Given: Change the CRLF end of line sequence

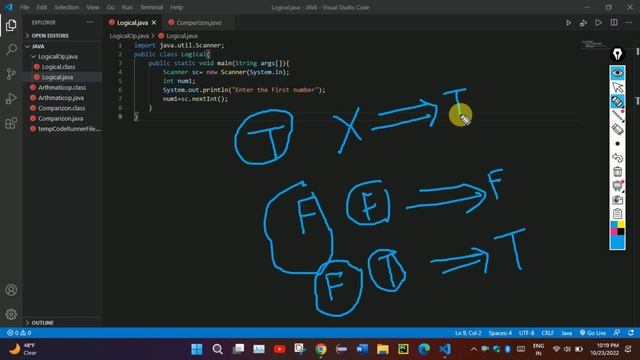Looking at the screenshot, I should coord(547,333).
